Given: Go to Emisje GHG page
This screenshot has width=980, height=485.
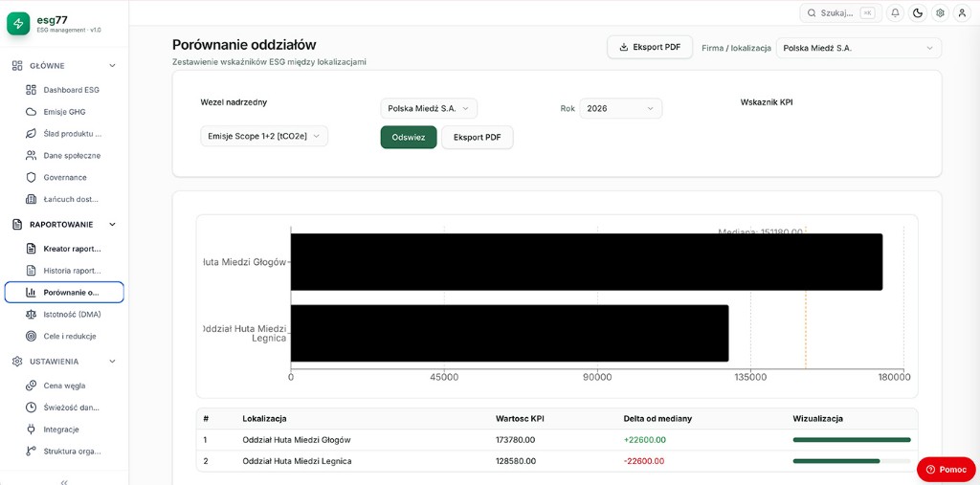Looking at the screenshot, I should click(64, 112).
